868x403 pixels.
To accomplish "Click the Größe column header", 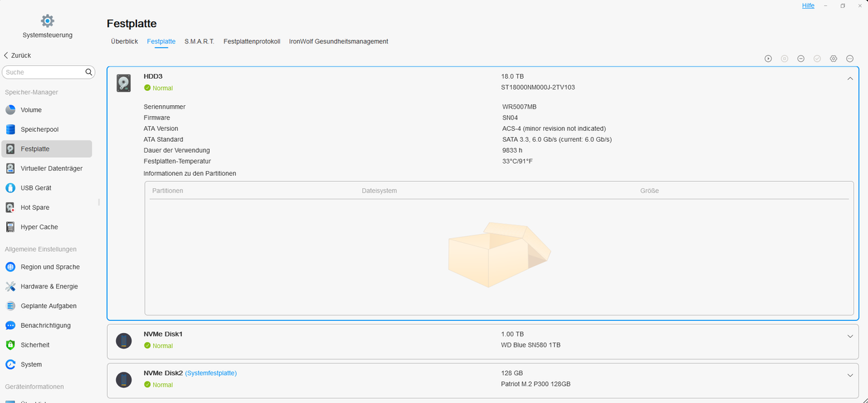I will (650, 191).
